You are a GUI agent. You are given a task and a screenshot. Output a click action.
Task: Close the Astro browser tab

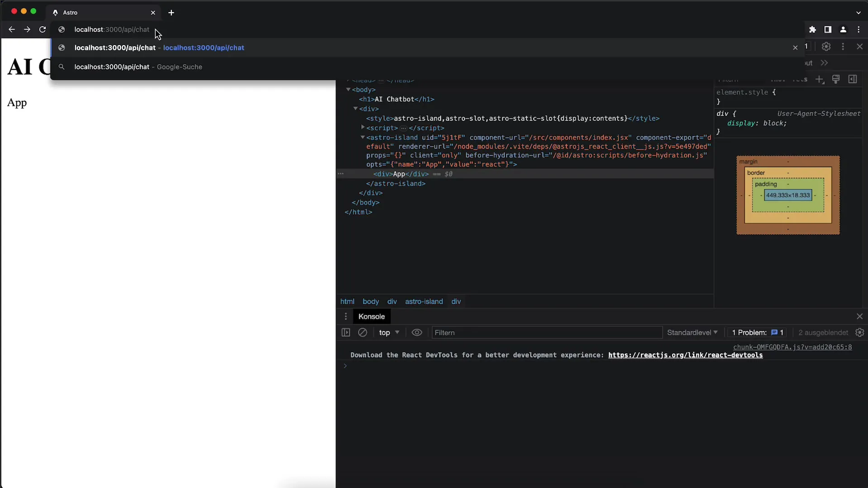pos(153,13)
